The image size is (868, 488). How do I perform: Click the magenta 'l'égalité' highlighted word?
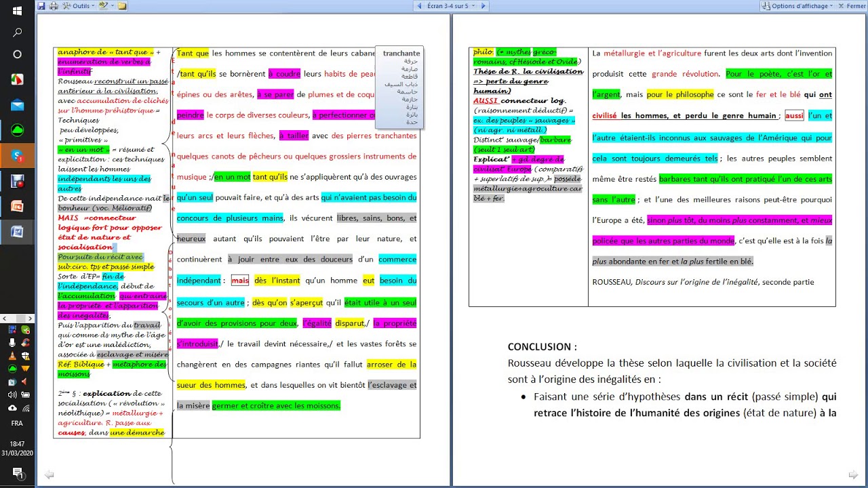(317, 323)
